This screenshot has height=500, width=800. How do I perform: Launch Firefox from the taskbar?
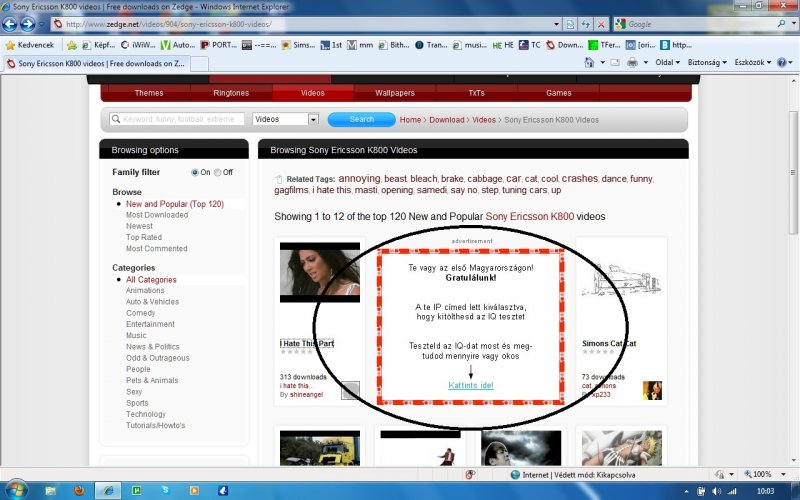click(79, 490)
